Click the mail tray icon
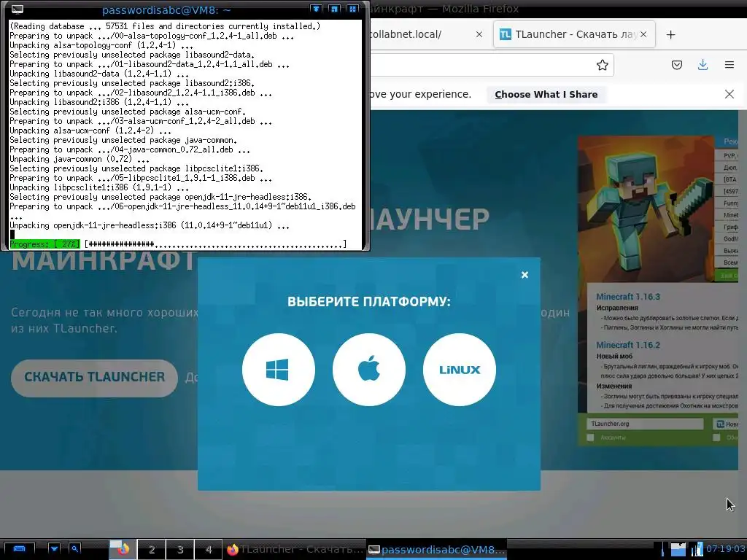Image resolution: width=747 pixels, height=560 pixels. pyautogui.click(x=678, y=550)
